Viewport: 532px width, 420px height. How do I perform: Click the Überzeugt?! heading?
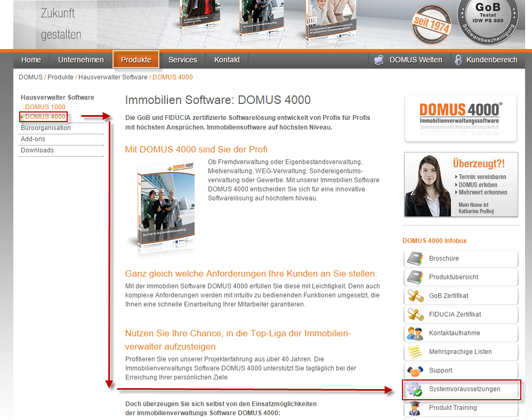(x=479, y=164)
